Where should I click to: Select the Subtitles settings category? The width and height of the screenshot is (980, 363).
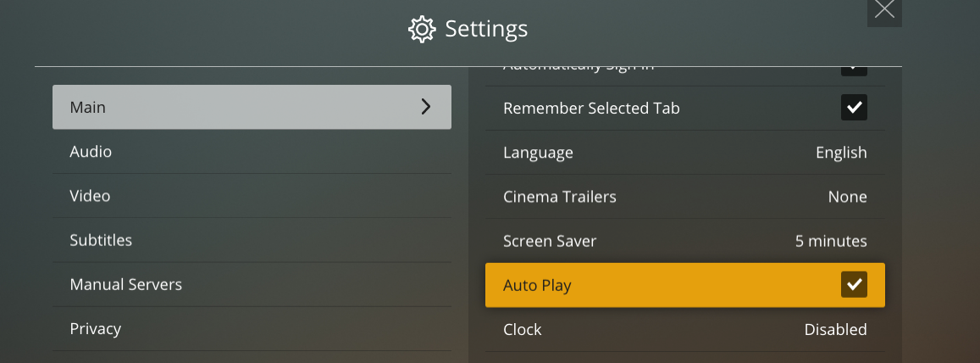(101, 240)
